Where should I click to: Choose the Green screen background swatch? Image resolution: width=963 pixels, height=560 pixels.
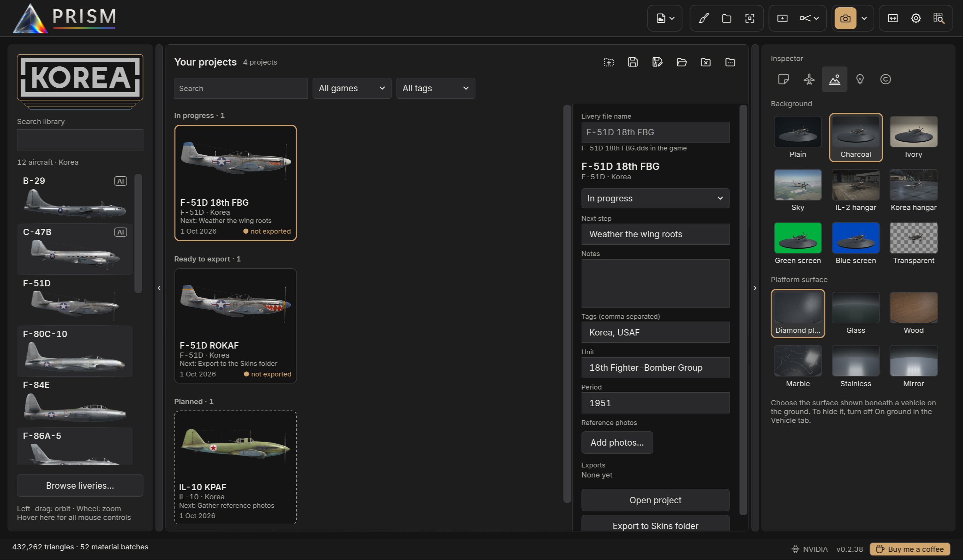tap(798, 244)
